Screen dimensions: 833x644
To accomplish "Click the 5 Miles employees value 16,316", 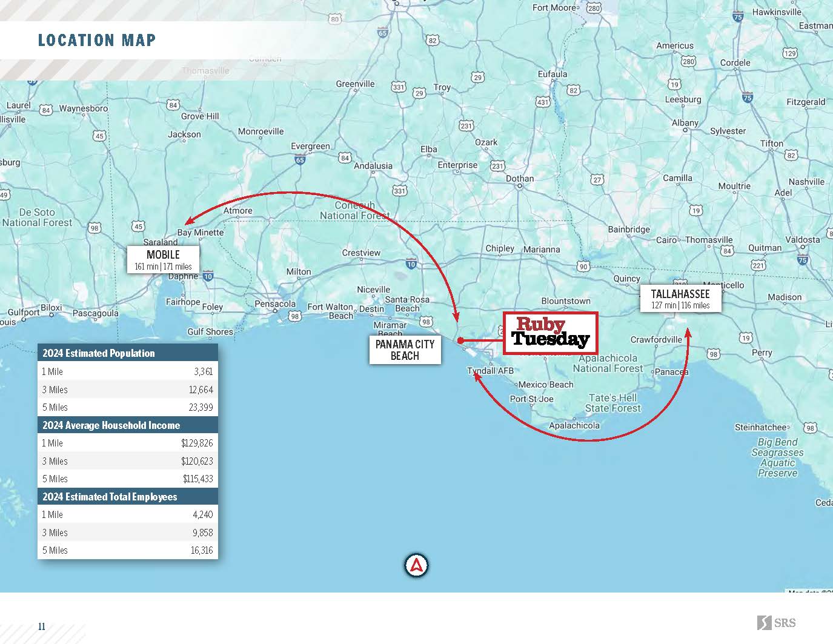I will 202,550.
